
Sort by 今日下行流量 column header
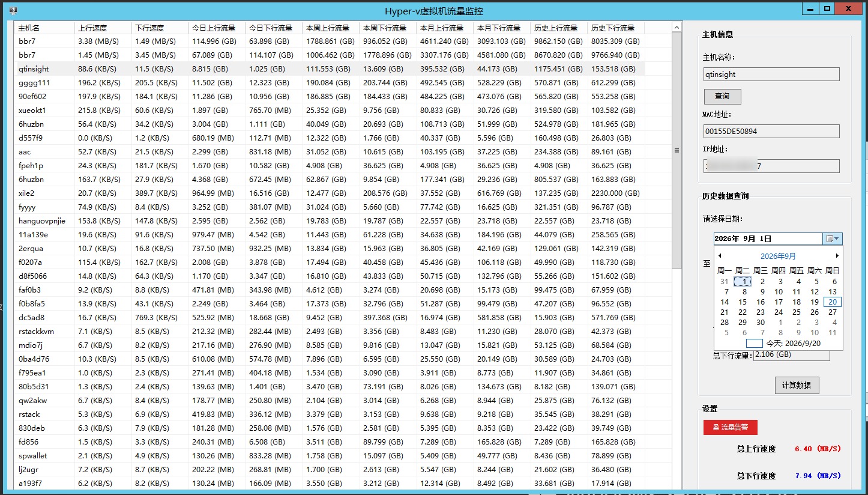click(x=274, y=28)
